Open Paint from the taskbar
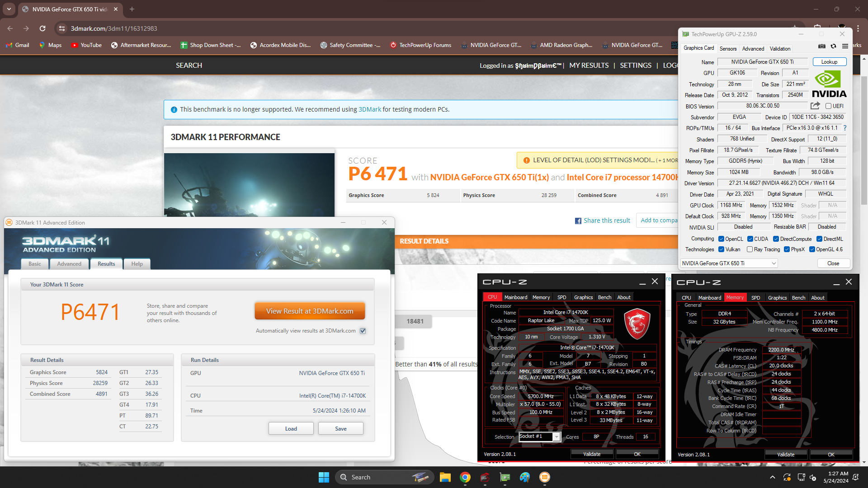 525,477
